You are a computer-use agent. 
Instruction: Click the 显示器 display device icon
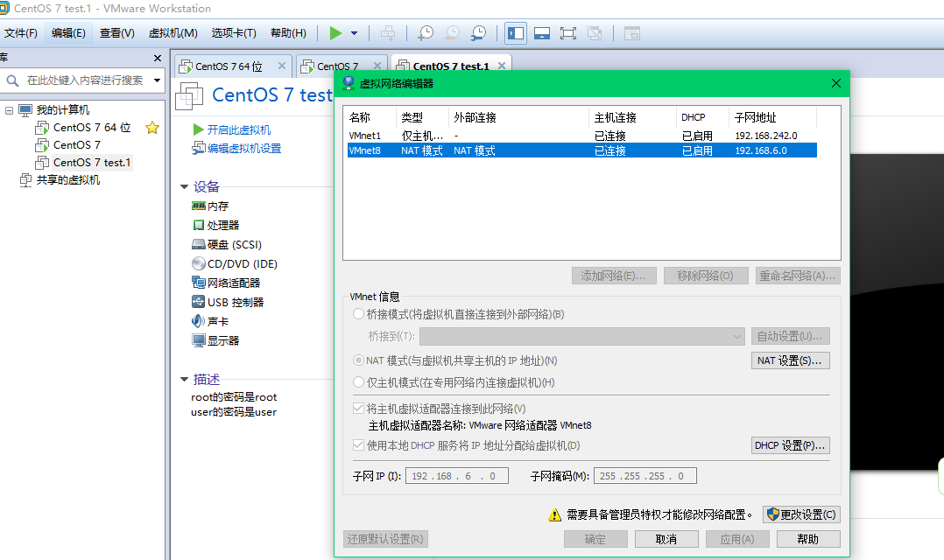click(198, 340)
